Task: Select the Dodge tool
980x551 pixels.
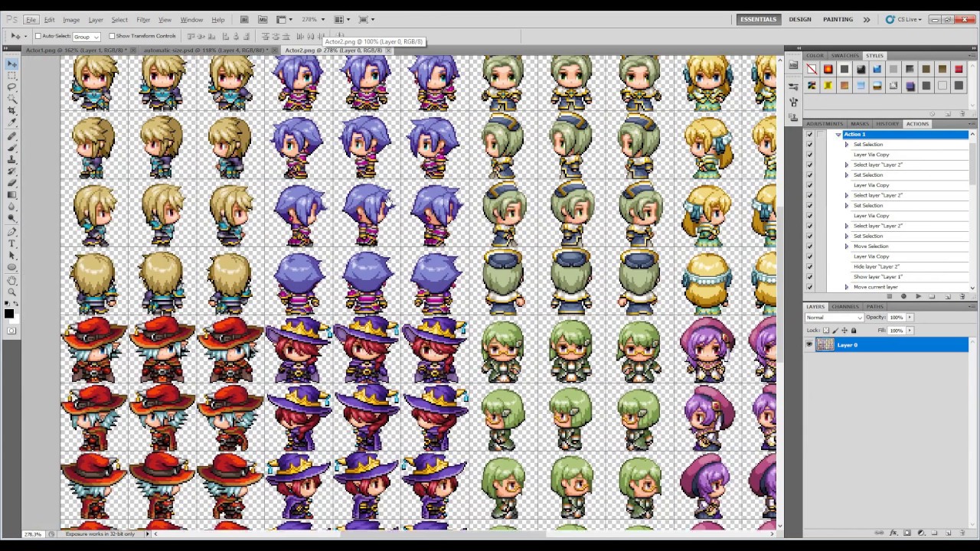Action: tap(12, 217)
